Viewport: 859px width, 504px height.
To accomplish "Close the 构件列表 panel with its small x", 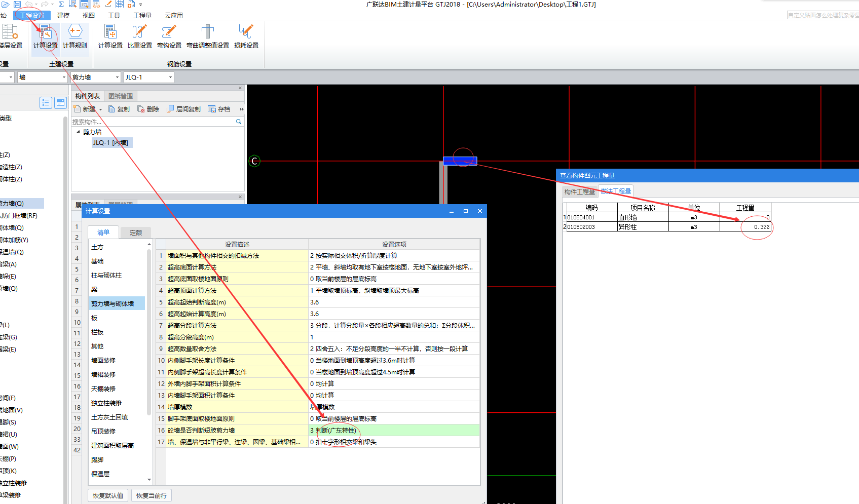I will (240, 88).
